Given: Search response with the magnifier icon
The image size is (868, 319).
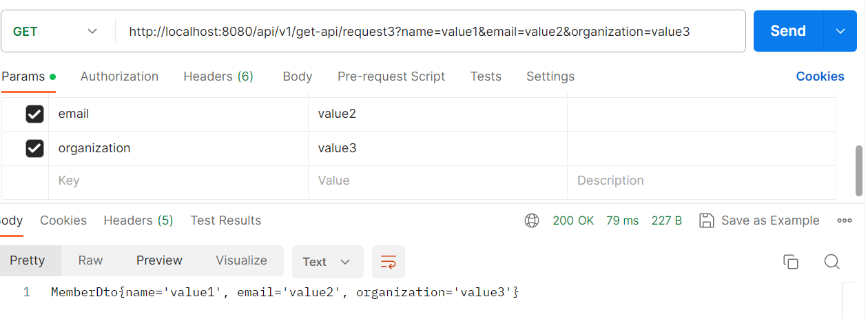Looking at the screenshot, I should click(831, 261).
